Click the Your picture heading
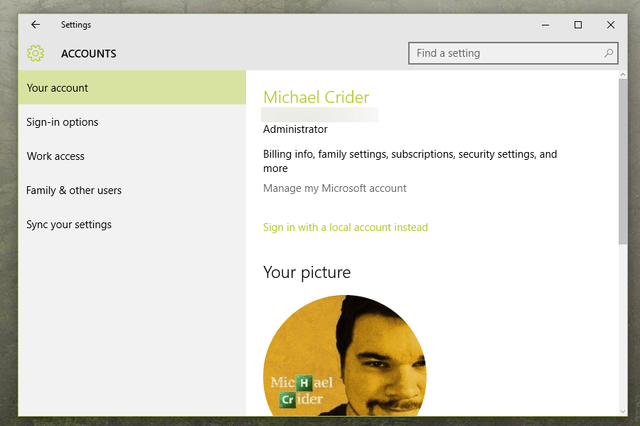640x426 pixels. pos(307,272)
